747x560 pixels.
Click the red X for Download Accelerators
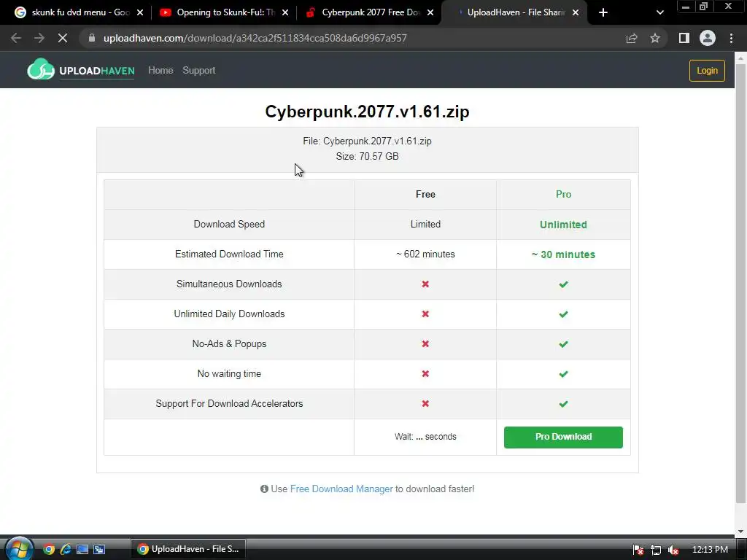pyautogui.click(x=425, y=404)
